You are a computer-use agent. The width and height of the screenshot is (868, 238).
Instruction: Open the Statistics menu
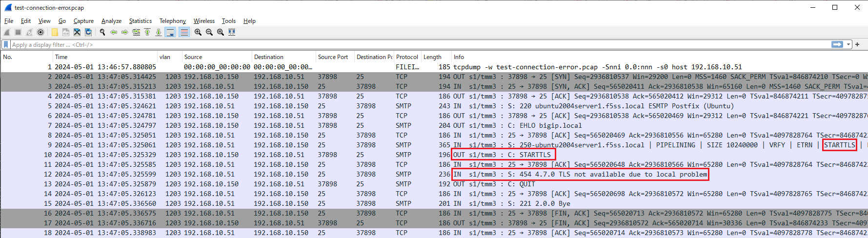pos(140,21)
